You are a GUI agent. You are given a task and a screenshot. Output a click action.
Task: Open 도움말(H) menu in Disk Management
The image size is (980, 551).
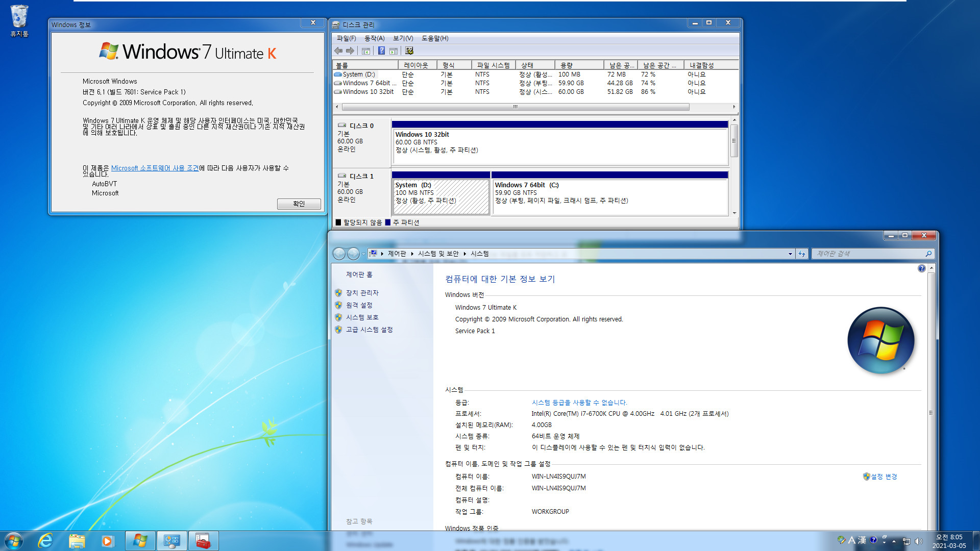tap(435, 38)
